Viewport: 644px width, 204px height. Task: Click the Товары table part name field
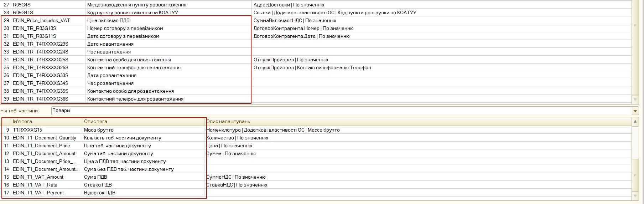pyautogui.click(x=342, y=111)
